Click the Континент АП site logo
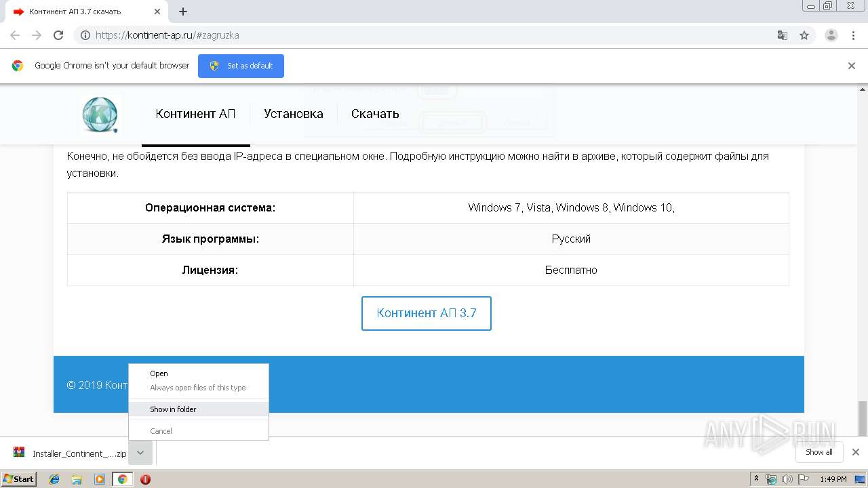The width and height of the screenshot is (868, 488). (100, 114)
